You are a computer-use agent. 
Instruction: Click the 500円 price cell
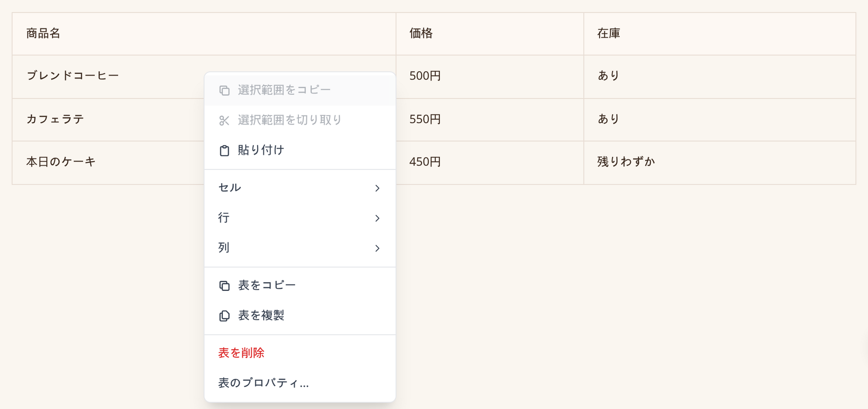pyautogui.click(x=490, y=76)
